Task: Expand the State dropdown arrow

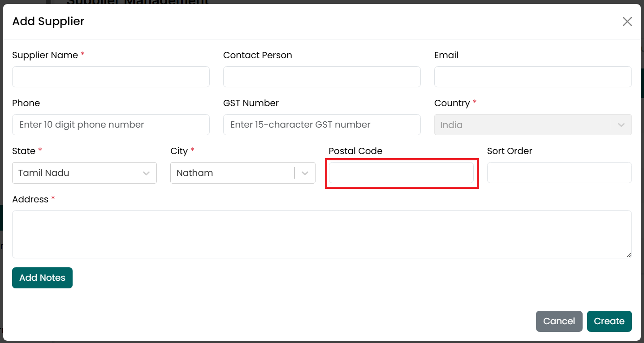Action: click(146, 173)
